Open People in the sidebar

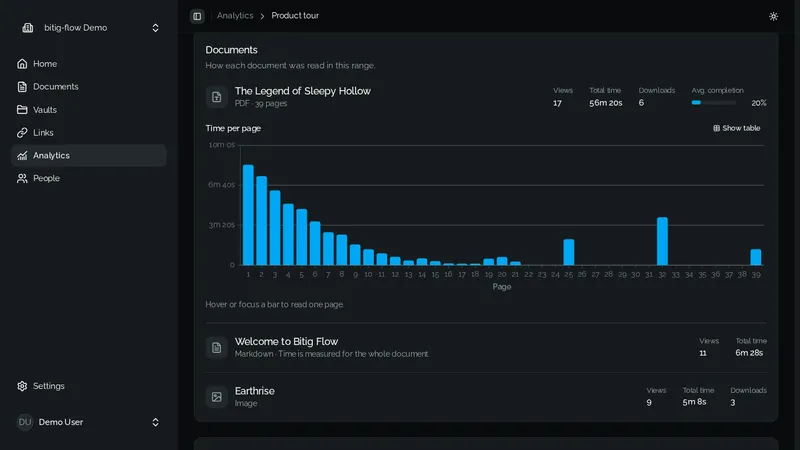88,179
